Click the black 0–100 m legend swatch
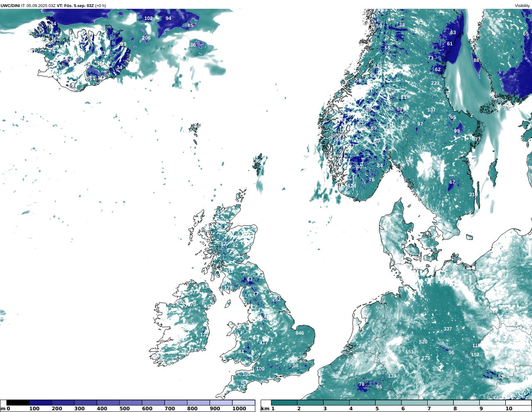 coord(18,402)
